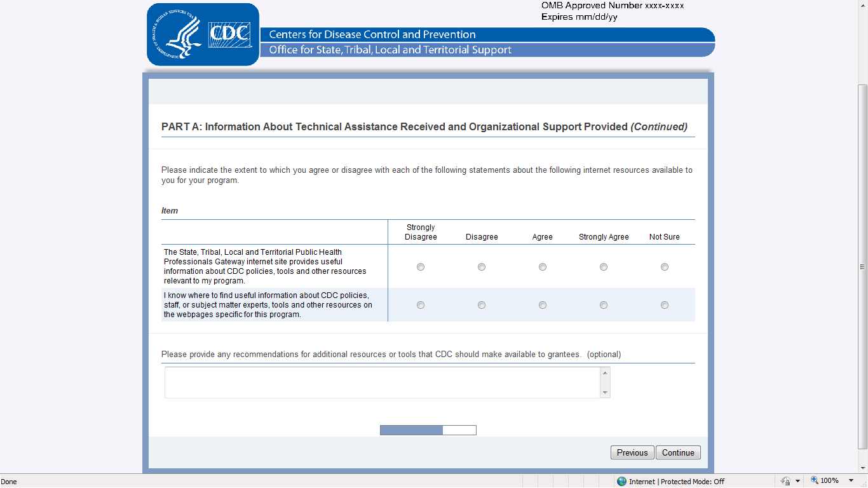The width and height of the screenshot is (868, 488).
Task: Select Strongly Disagree for Gateway internet site statement
Action: (x=421, y=267)
